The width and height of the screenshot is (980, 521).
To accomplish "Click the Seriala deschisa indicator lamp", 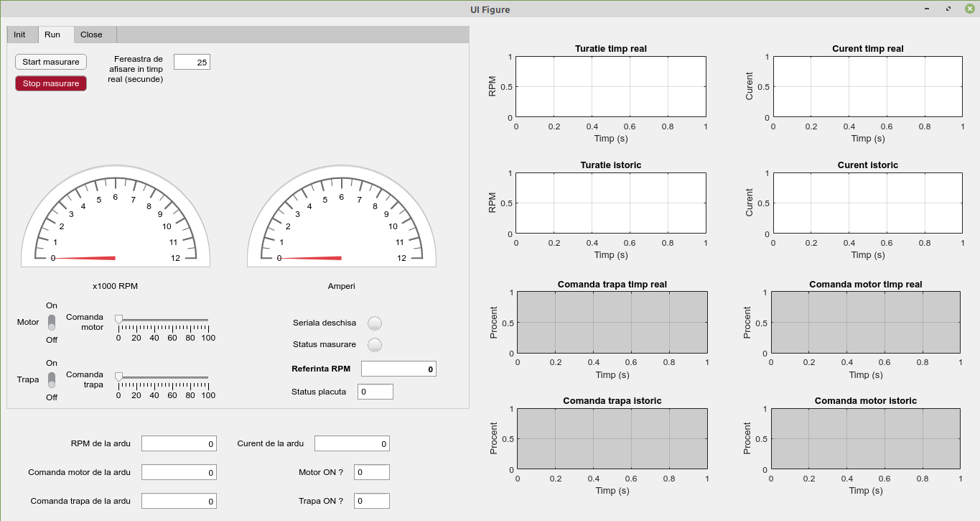I will (375, 323).
